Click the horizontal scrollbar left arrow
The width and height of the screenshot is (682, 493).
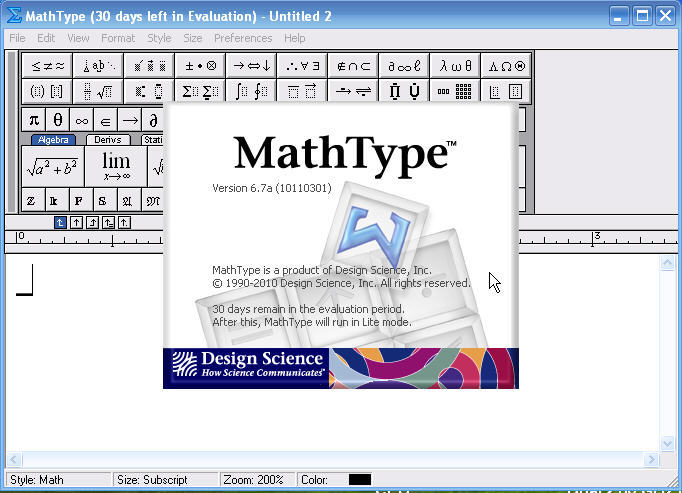coord(14,459)
